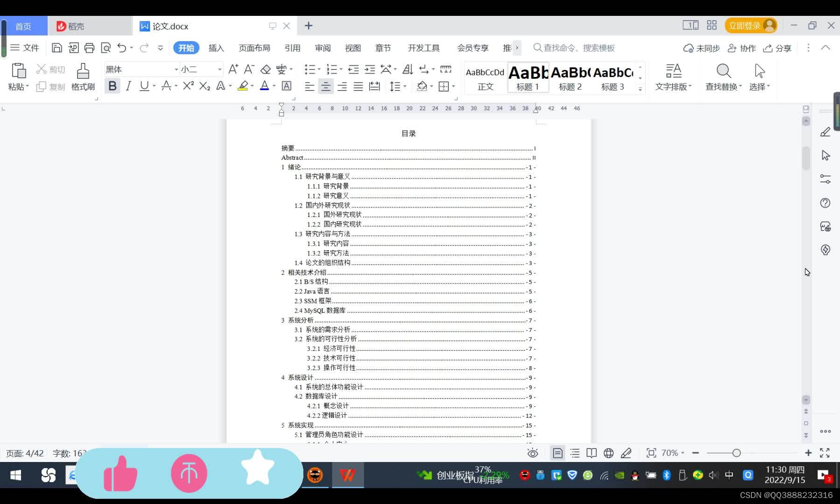Viewport: 840px width, 504px height.
Task: Toggle justify alignment
Action: (x=358, y=86)
